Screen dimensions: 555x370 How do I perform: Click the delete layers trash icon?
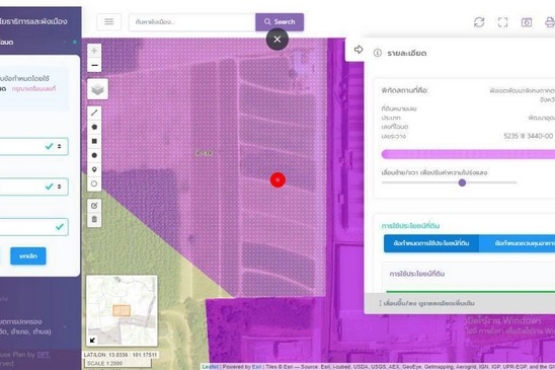[x=94, y=220]
